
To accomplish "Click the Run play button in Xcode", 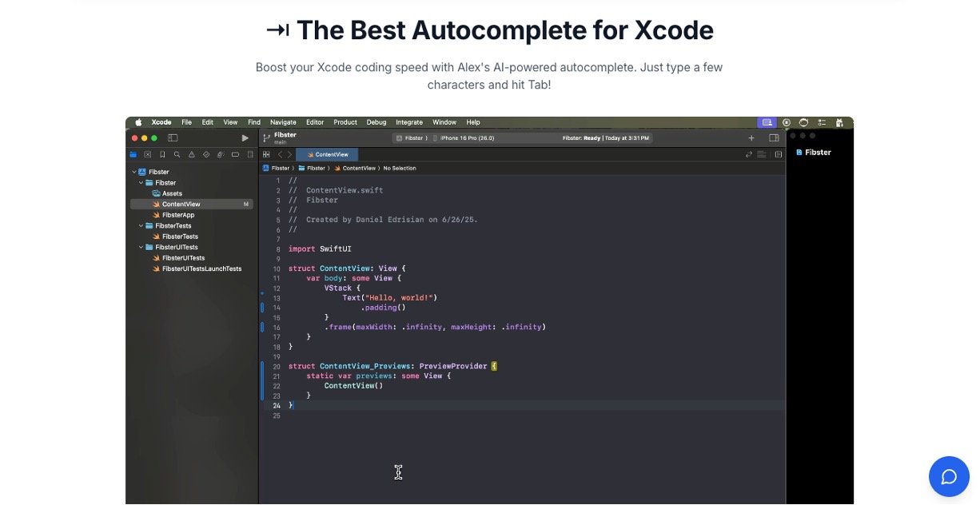I will [x=245, y=138].
